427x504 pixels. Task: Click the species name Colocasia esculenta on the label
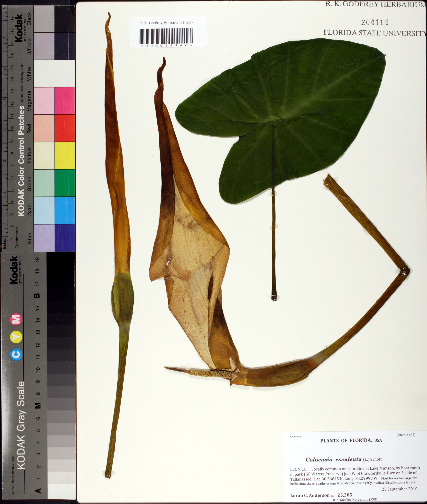(x=333, y=459)
